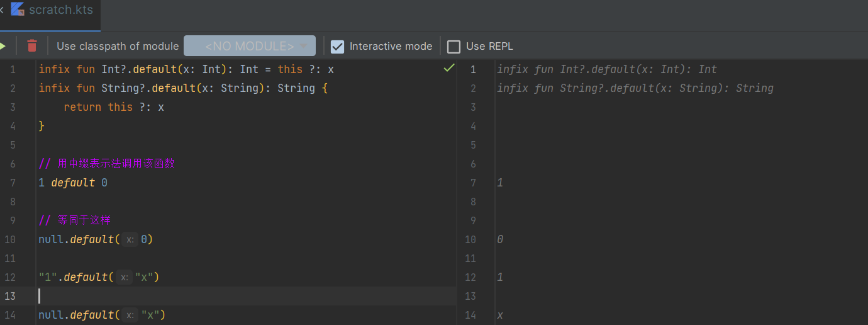Click the Use REPL label text
The width and height of the screenshot is (868, 325).
(489, 46)
